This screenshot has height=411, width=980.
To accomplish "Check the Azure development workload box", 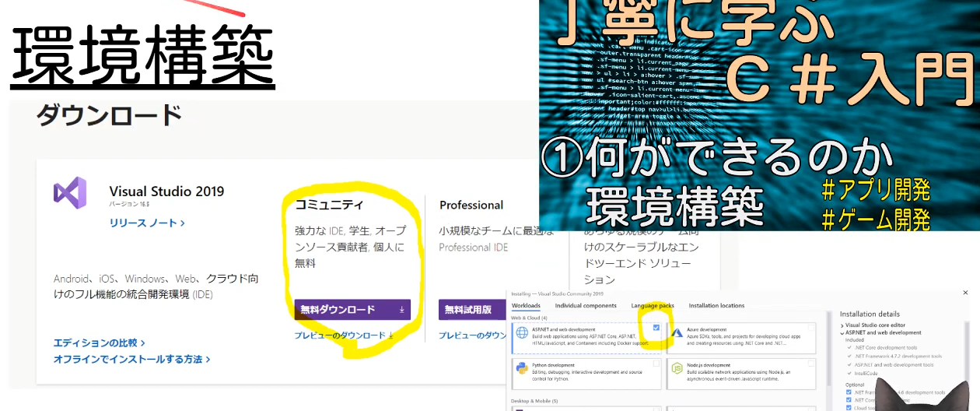I will coord(811,328).
